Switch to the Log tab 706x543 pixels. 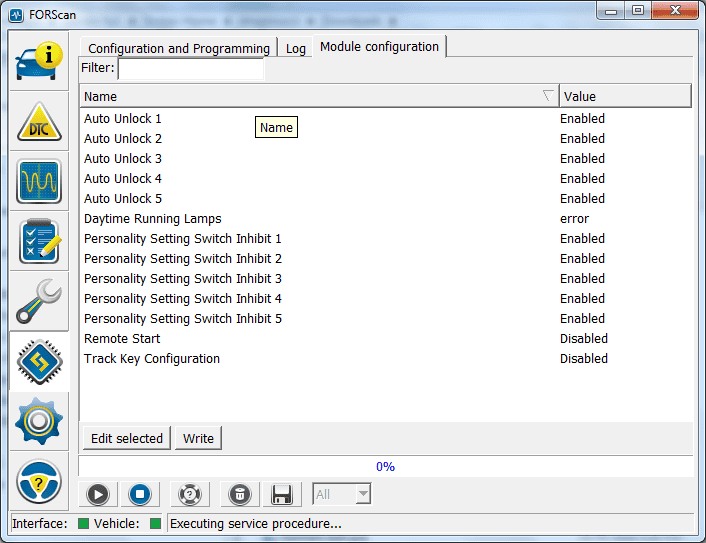click(x=295, y=48)
